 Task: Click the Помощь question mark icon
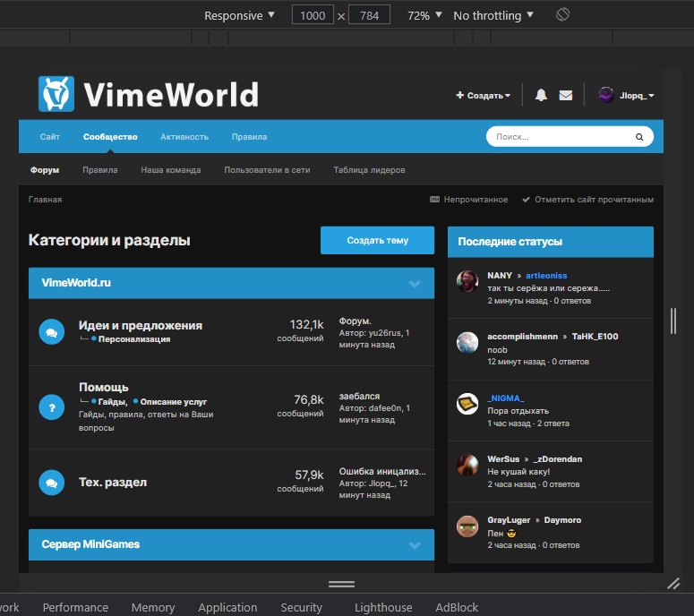[x=52, y=407]
